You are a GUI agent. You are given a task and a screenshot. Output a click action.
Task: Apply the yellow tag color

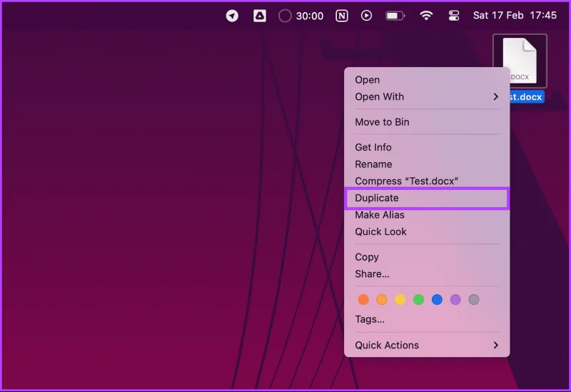tap(400, 300)
